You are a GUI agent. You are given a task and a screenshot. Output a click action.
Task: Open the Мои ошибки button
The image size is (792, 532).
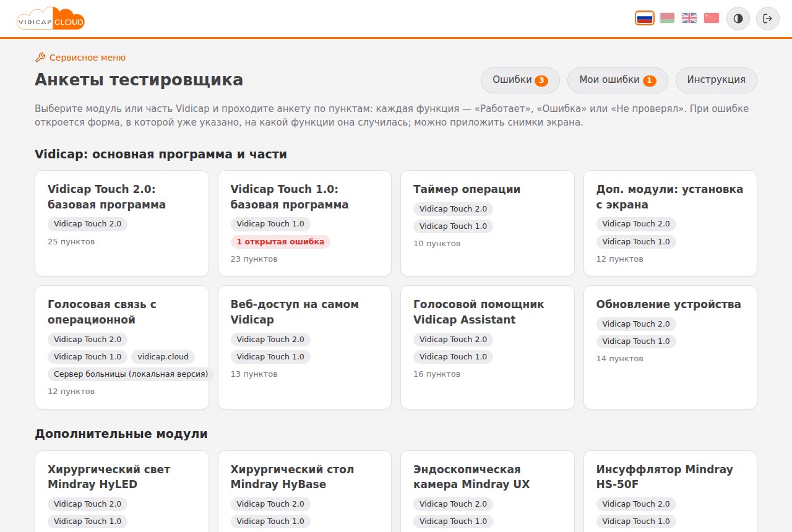coord(618,80)
